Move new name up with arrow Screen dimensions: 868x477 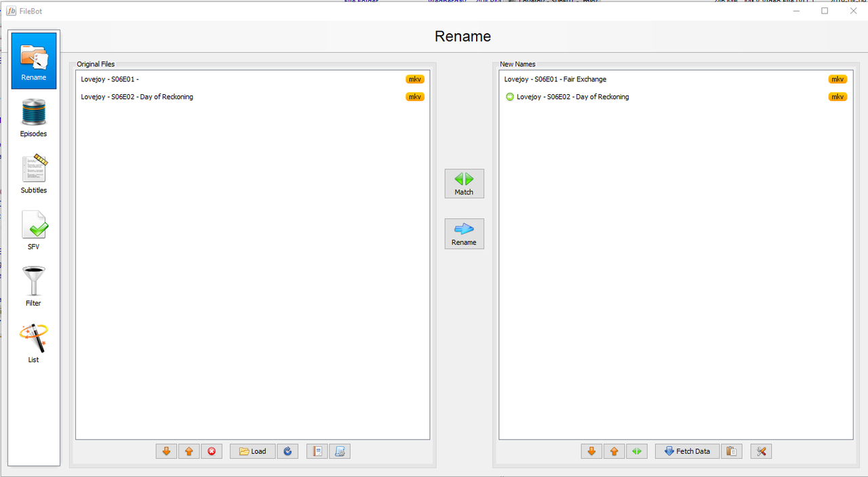click(614, 451)
